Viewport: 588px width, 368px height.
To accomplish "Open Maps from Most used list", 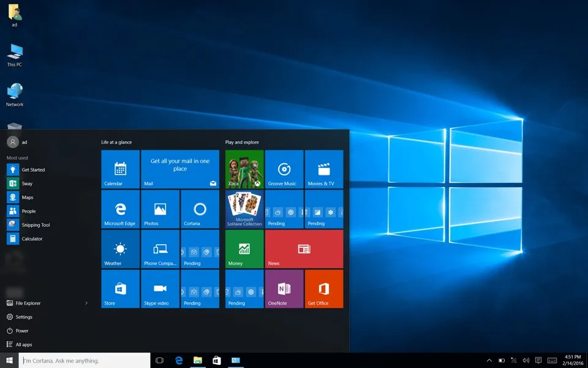I will pos(47,197).
